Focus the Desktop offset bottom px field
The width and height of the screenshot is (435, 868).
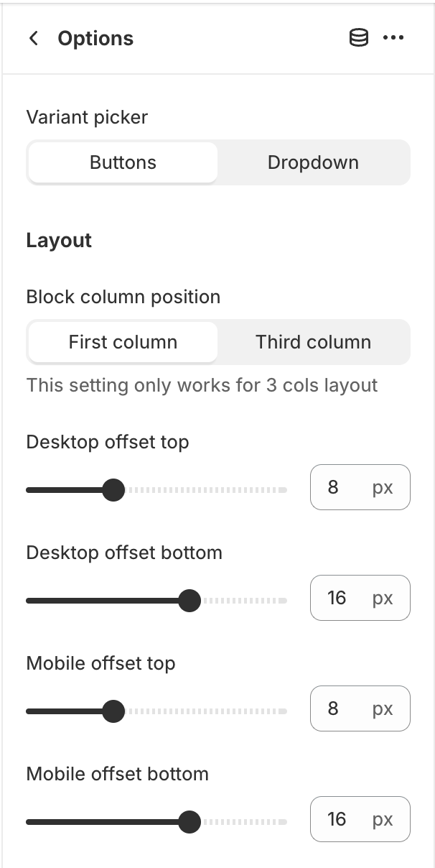coord(360,598)
